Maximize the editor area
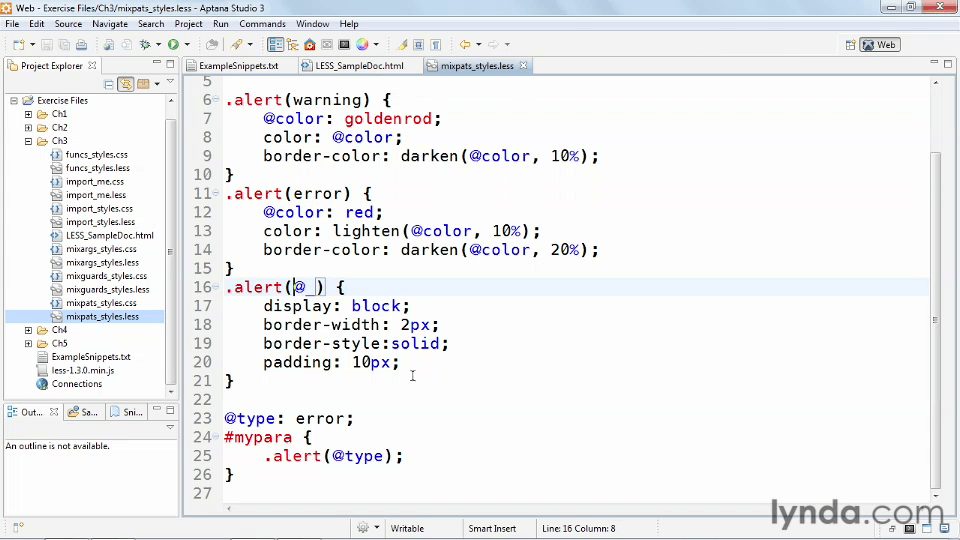This screenshot has height=540, width=960. pyautogui.click(x=948, y=64)
